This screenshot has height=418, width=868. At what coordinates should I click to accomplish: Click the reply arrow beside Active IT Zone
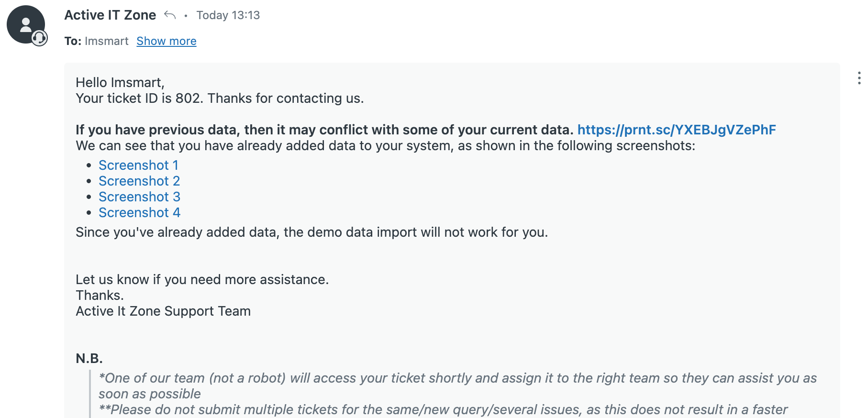coord(170,15)
